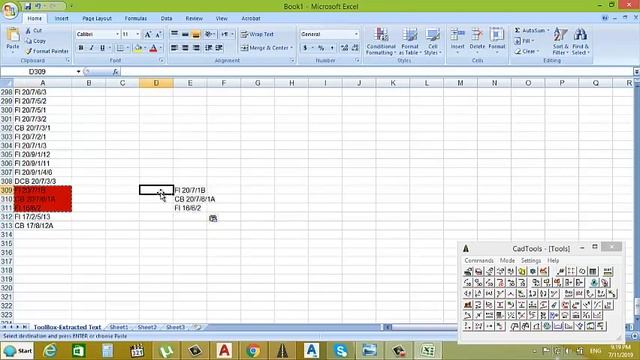Save using the quick access icon

pos(27,6)
